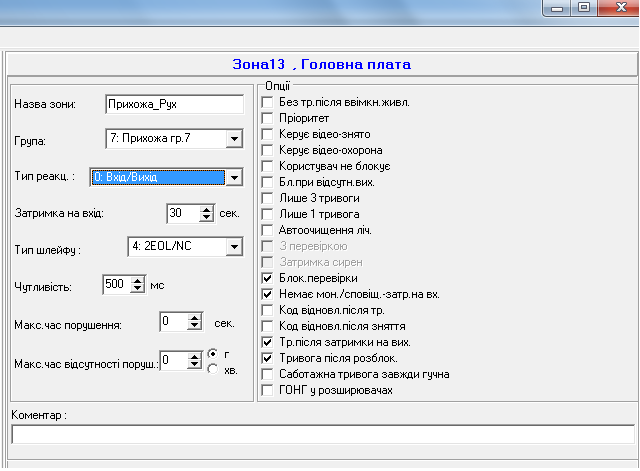Open the Тип шлейфу dropdown
The width and height of the screenshot is (640, 471).
click(233, 246)
